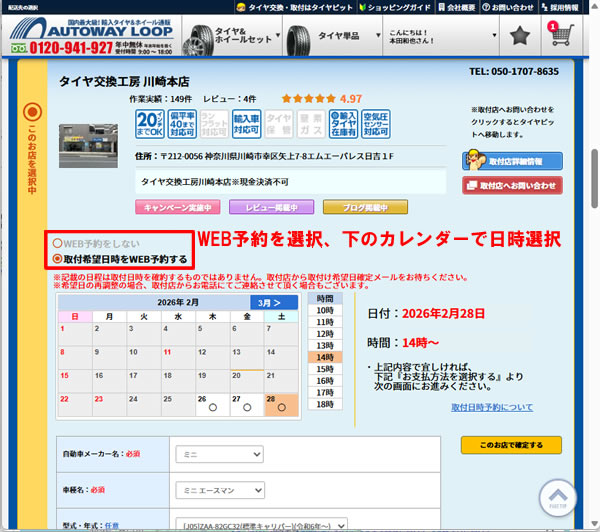Click the air pressure sensor icon
This screenshot has width=600, height=532.
pyautogui.click(x=374, y=124)
